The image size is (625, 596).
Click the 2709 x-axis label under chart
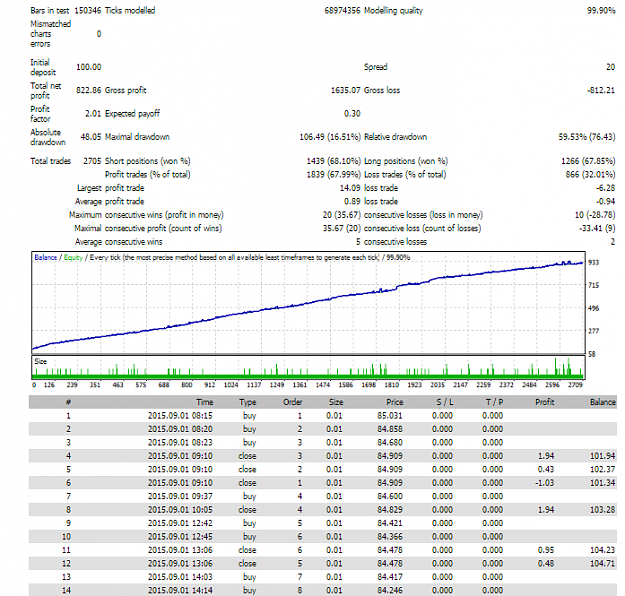point(575,385)
